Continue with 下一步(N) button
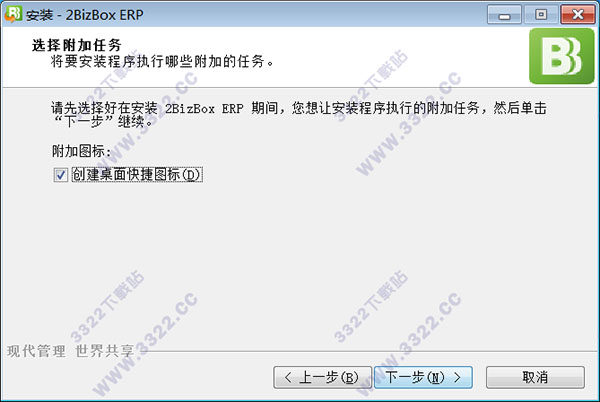Image resolution: width=600 pixels, height=402 pixels. [x=423, y=378]
